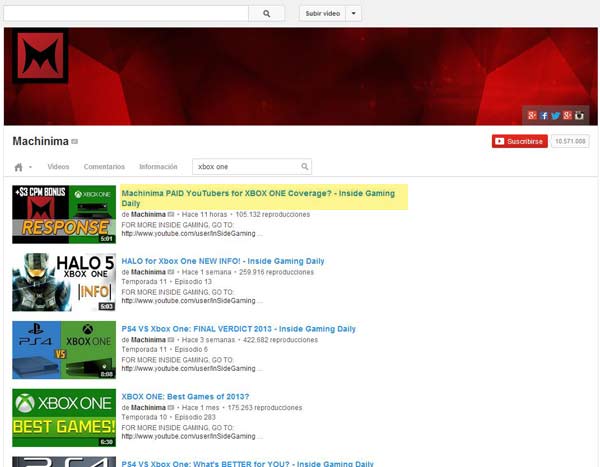Open the HALO for Xbox One NEW INFO link

point(223,261)
